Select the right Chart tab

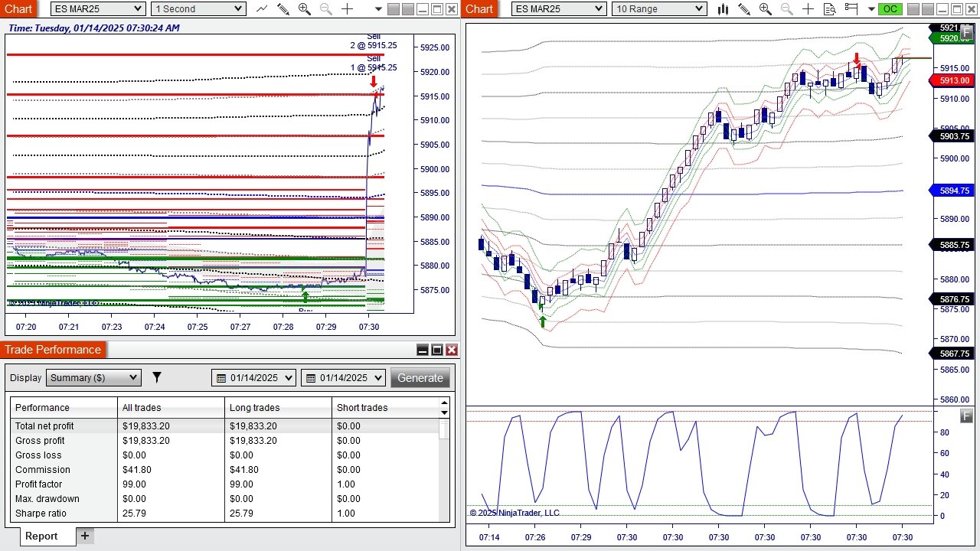479,9
